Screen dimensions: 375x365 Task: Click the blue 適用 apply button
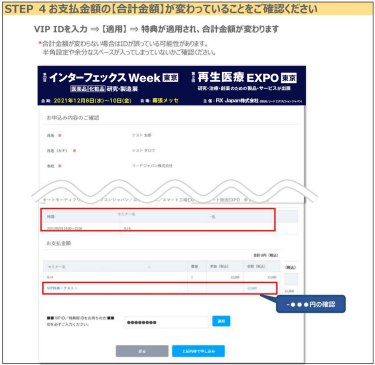(221, 321)
